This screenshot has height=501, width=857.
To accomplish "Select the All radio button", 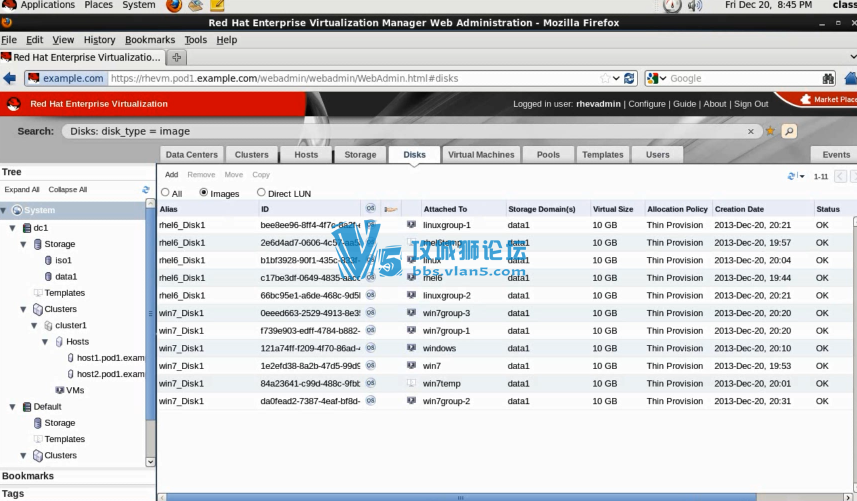I will point(165,192).
